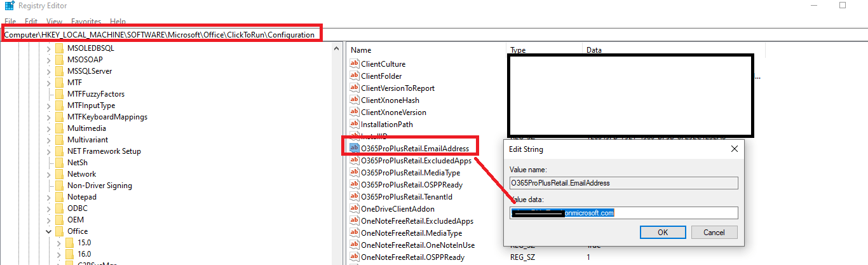Select the OneNoteFreeRetail.OneNoteInUse value
The width and height of the screenshot is (868, 265).
pos(418,245)
